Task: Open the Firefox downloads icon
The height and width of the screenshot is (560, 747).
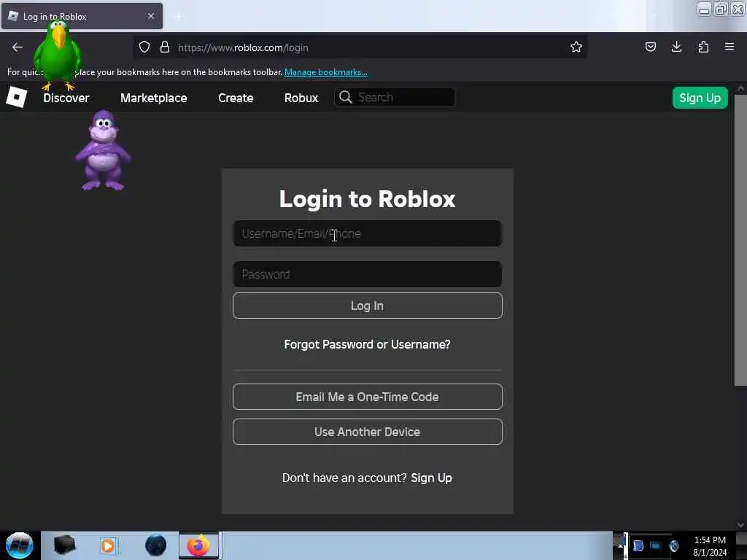Action: tap(676, 47)
